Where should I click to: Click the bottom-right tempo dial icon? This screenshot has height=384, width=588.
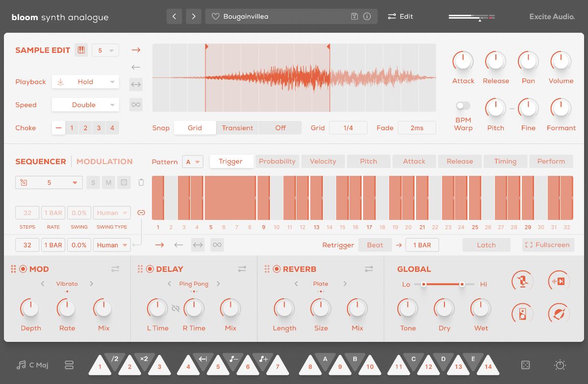pos(560,365)
